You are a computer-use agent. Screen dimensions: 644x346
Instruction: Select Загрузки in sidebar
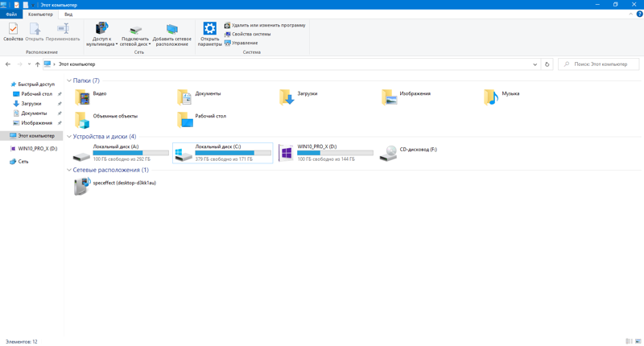pos(31,104)
